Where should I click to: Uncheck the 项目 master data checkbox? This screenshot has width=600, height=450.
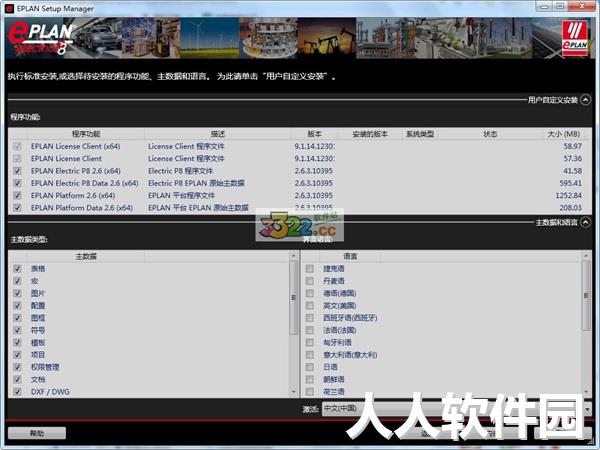(17, 354)
